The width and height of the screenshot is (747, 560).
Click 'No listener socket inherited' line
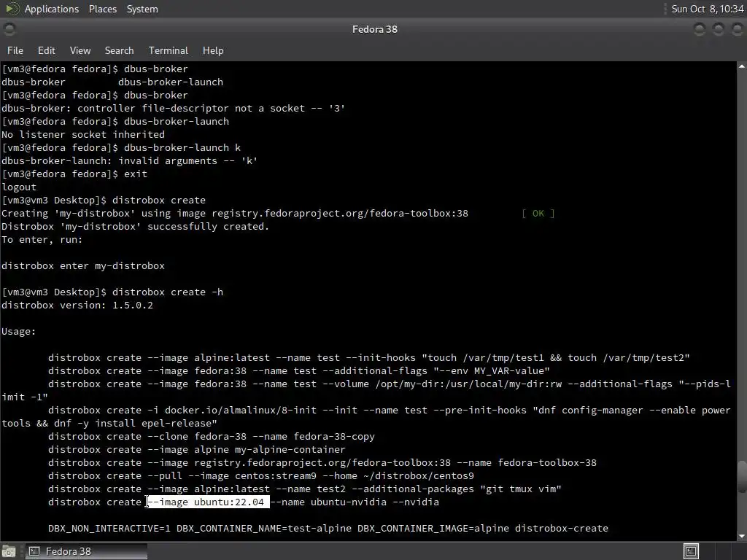pyautogui.click(x=83, y=135)
